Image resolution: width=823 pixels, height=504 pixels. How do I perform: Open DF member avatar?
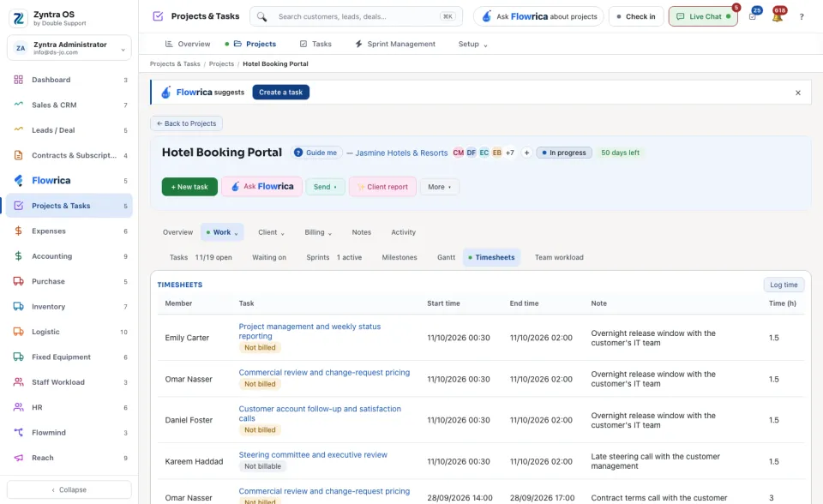(472, 153)
